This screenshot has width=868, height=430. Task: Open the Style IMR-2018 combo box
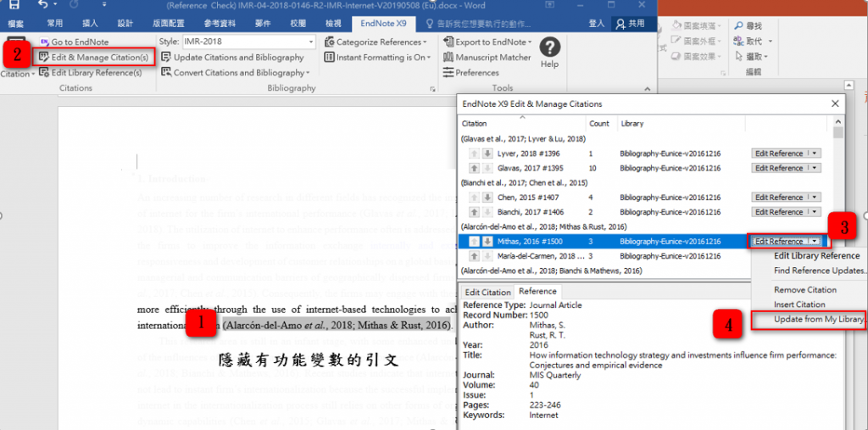(248, 42)
